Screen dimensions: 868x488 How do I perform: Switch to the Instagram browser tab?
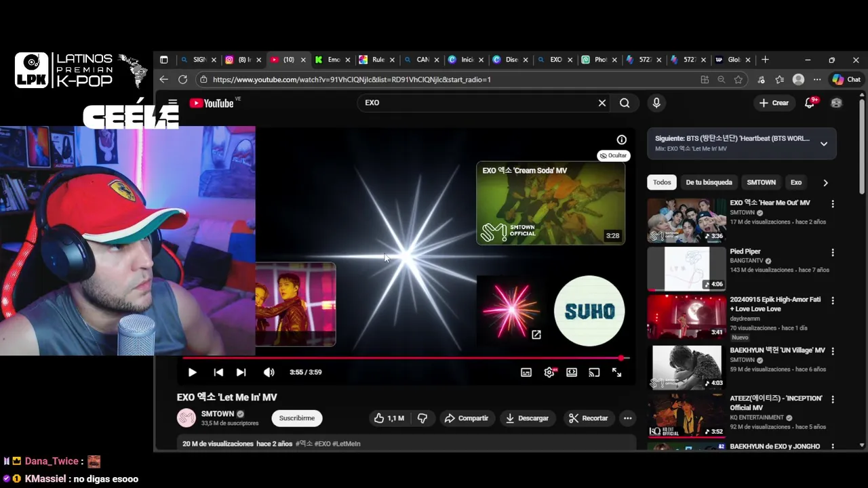tap(243, 60)
